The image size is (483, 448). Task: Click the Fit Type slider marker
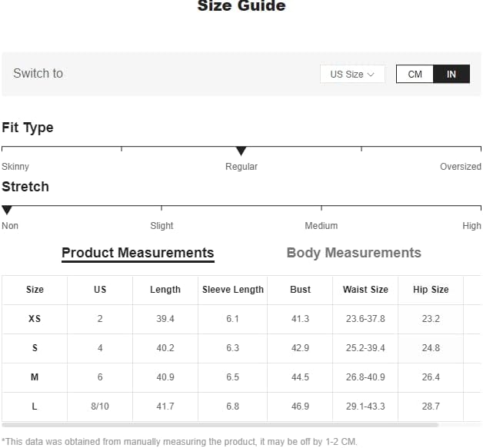coord(241,151)
